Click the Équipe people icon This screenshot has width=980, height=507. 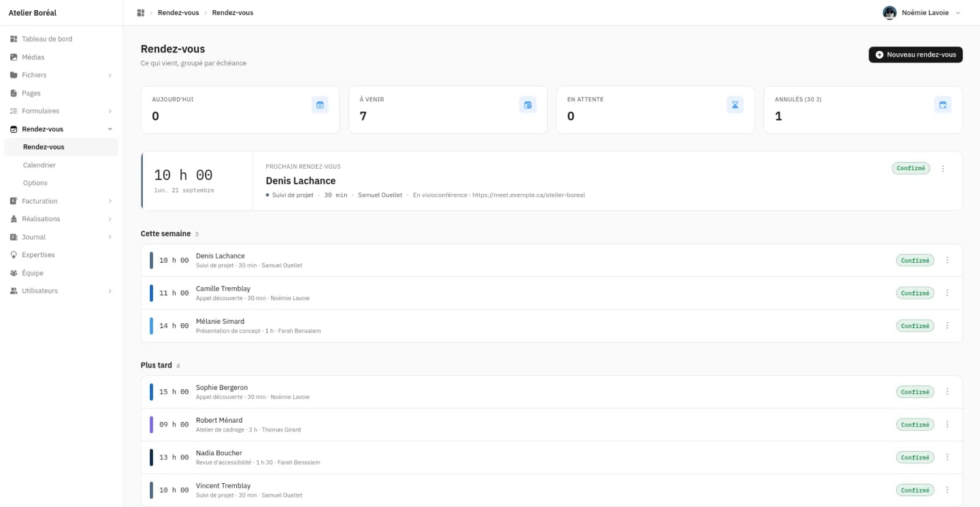click(14, 273)
